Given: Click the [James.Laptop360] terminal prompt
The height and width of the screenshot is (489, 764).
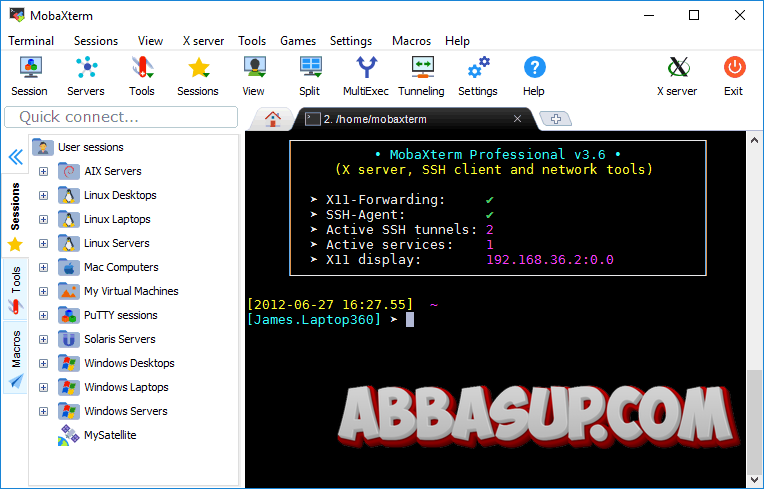Looking at the screenshot, I should (x=314, y=320).
